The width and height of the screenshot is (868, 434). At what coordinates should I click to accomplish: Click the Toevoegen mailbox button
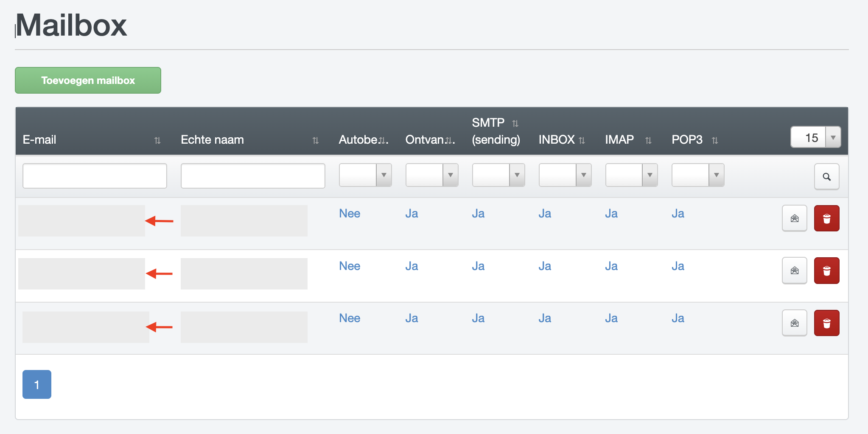click(88, 81)
